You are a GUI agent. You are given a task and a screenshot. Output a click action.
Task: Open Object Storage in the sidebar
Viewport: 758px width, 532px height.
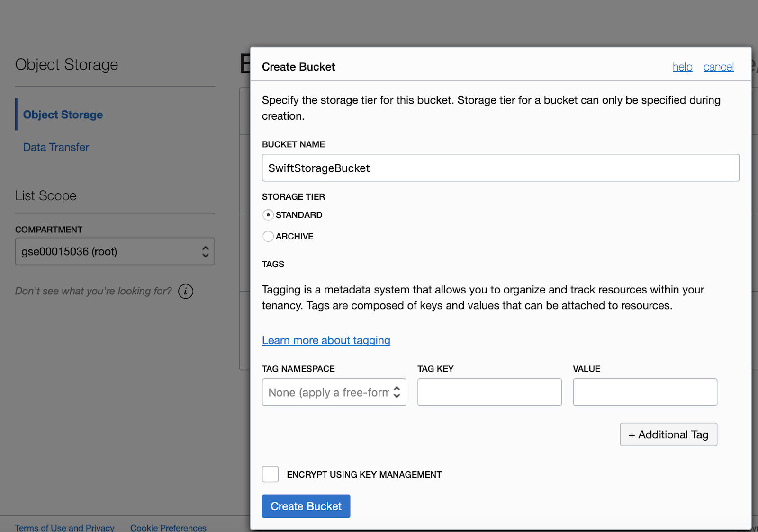tap(63, 115)
